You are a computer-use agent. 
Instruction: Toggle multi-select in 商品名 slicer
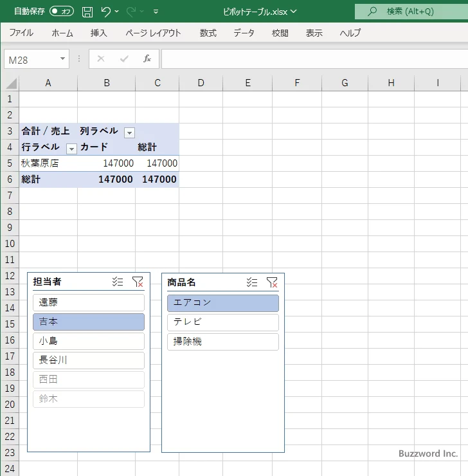point(252,282)
